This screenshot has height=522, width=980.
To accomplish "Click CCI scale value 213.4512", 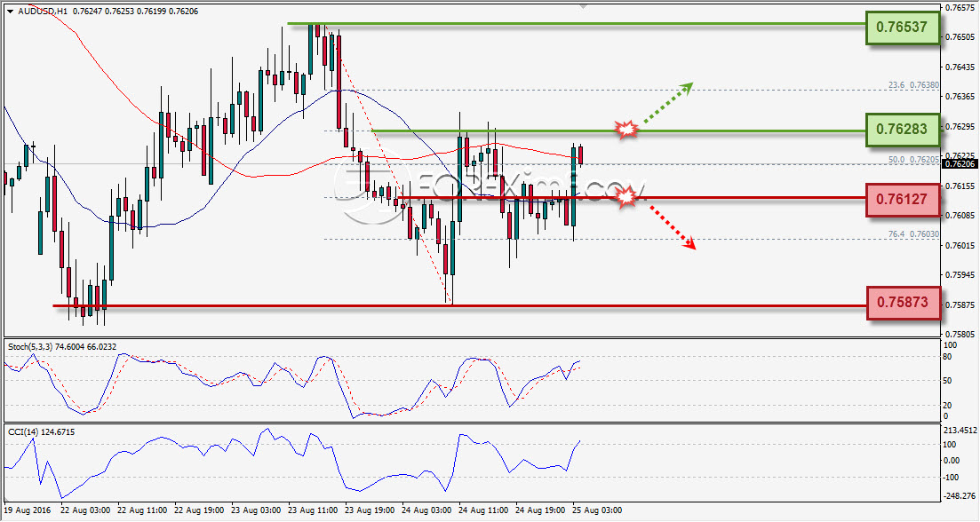I will tap(960, 431).
